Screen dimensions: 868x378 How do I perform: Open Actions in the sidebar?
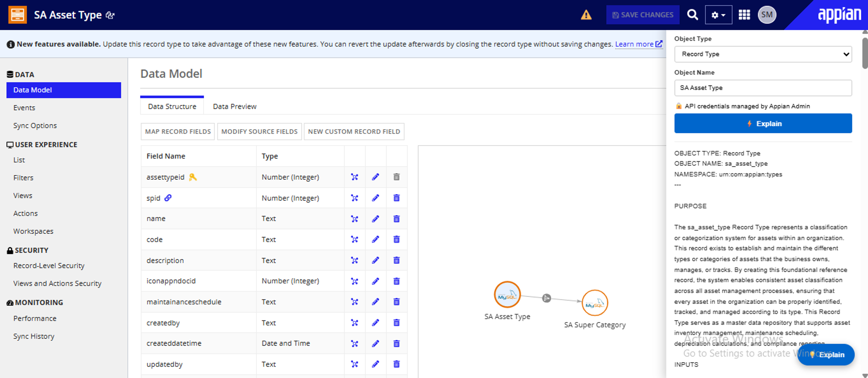click(x=26, y=213)
